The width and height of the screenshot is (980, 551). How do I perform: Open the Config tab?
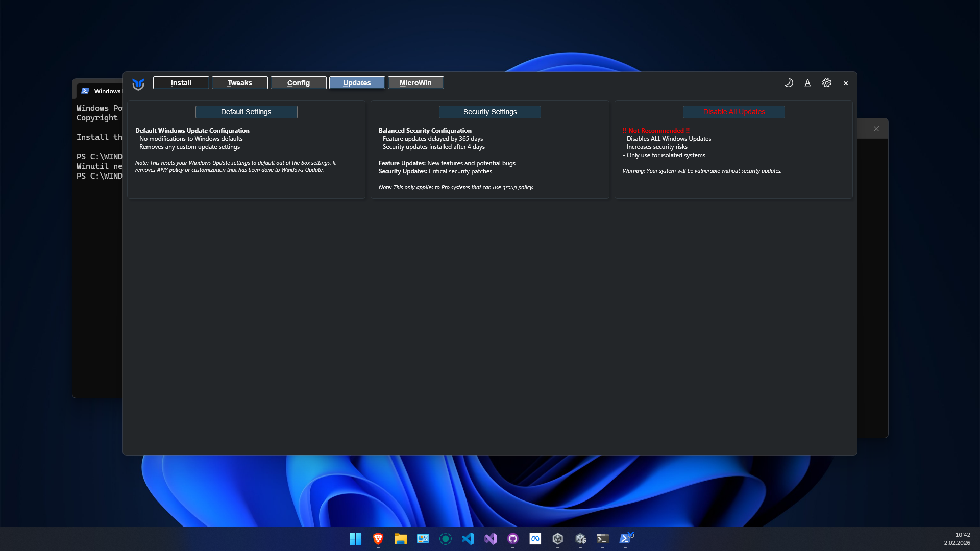pyautogui.click(x=299, y=83)
